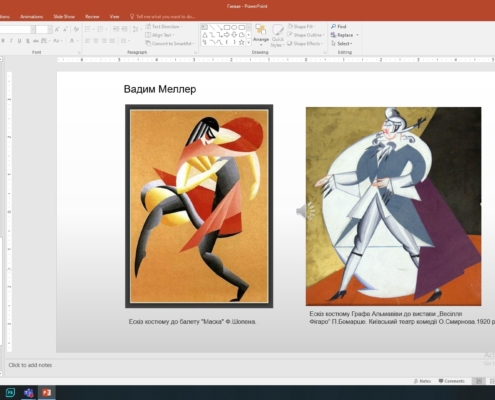Open the Convert to SmartArt dropdown

(x=170, y=43)
